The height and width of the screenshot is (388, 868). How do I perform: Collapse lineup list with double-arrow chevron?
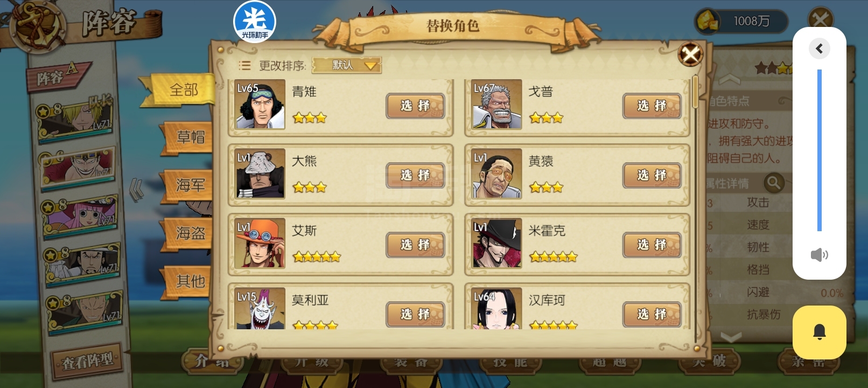pos(137,190)
